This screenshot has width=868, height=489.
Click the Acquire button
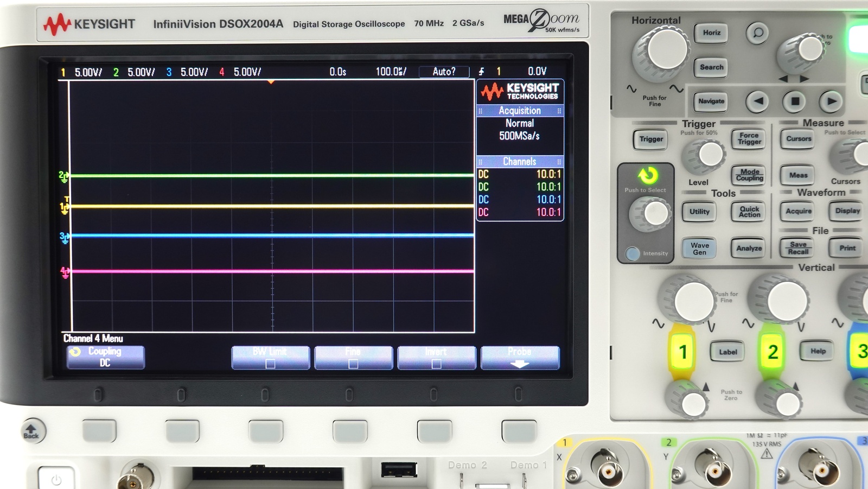(799, 212)
